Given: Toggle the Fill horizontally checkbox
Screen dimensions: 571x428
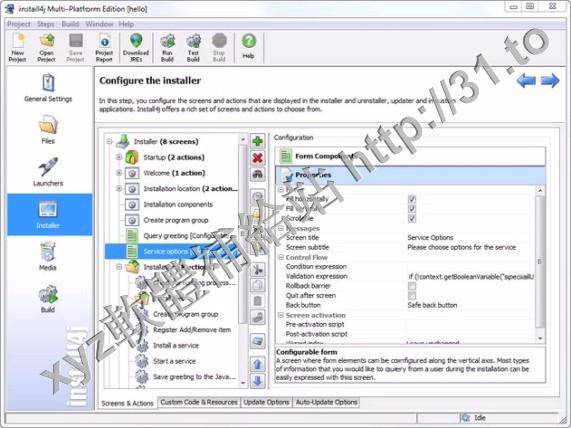Looking at the screenshot, I should point(412,199).
